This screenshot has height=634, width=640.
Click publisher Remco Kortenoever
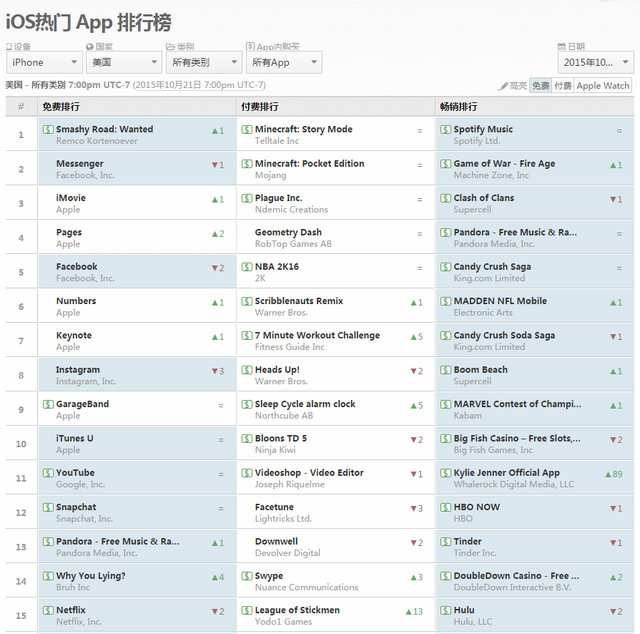coord(97,141)
